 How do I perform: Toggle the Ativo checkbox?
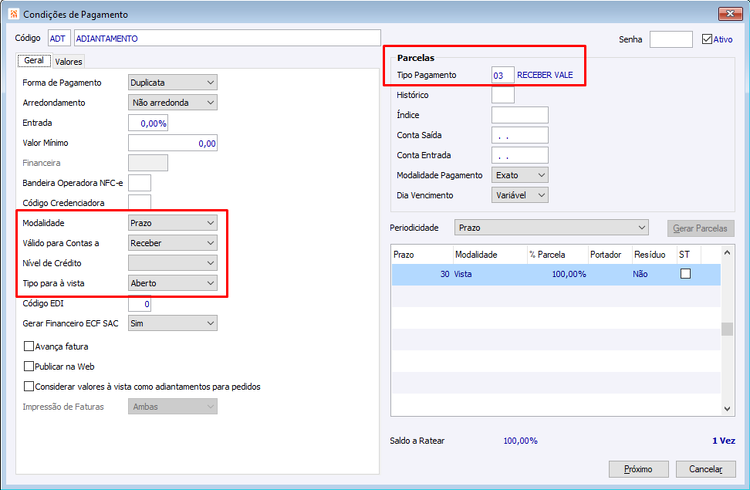click(707, 39)
